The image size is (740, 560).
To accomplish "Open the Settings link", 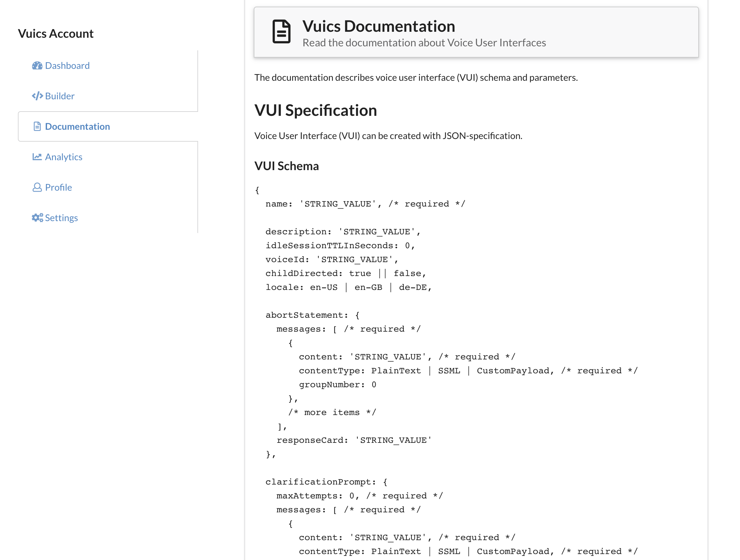I will click(61, 218).
